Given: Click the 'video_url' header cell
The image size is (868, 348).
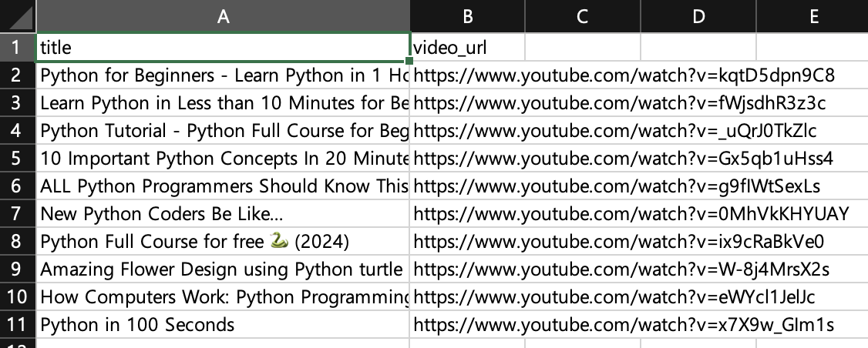Looking at the screenshot, I should coord(467,47).
